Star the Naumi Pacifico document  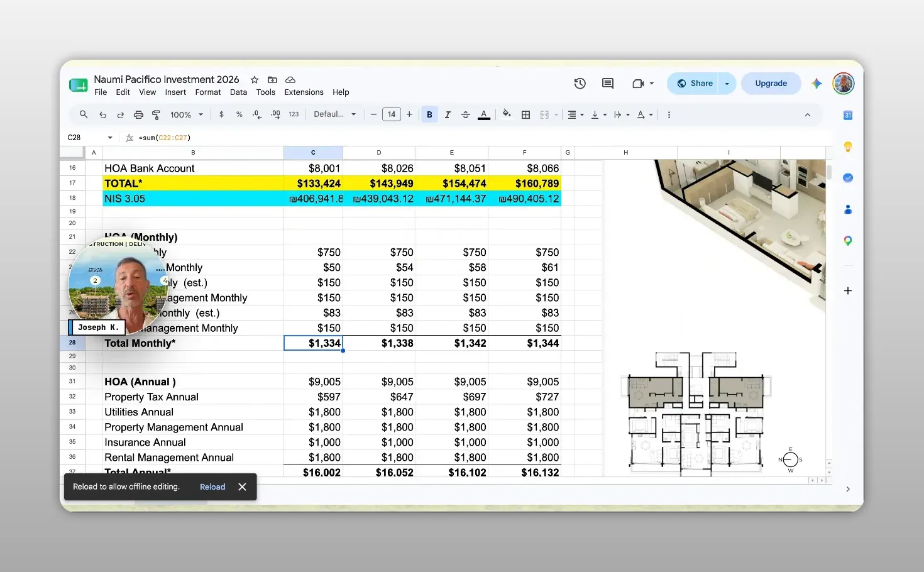click(x=255, y=80)
